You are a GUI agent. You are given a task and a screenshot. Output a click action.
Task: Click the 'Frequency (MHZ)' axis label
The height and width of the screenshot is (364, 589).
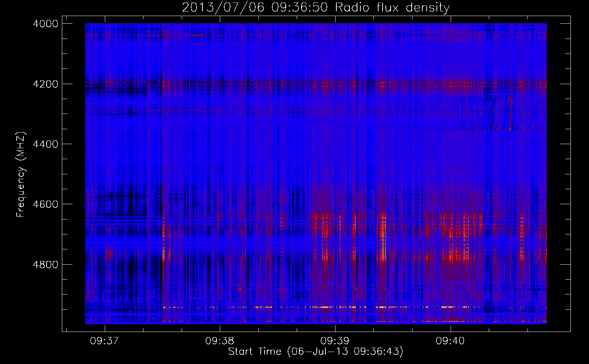(x=21, y=175)
